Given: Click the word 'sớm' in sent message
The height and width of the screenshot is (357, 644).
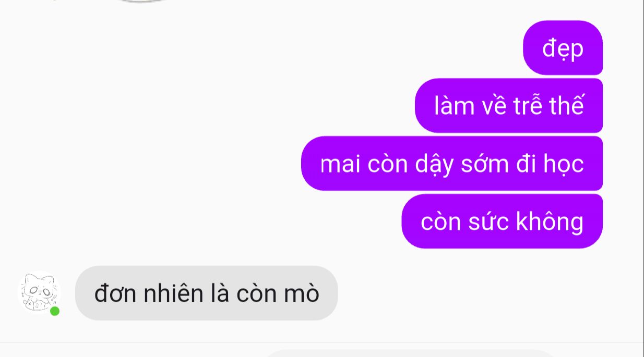Looking at the screenshot, I should click(x=485, y=164).
